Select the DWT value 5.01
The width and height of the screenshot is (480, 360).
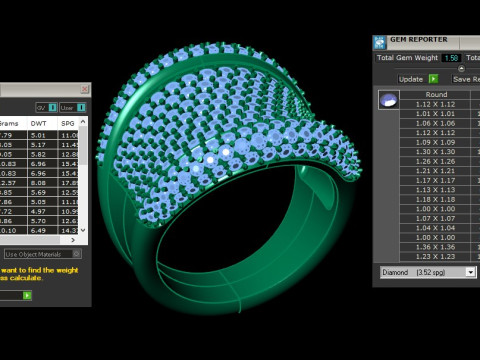click(x=42, y=135)
